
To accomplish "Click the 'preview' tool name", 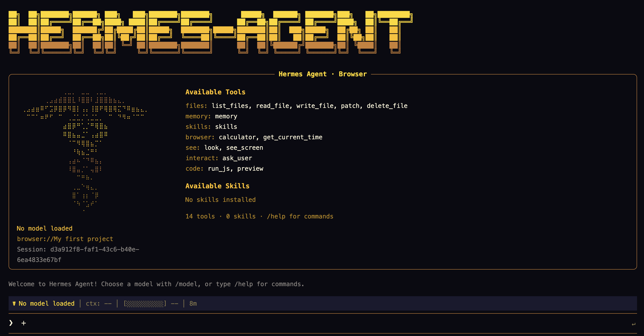I will (x=250, y=169).
